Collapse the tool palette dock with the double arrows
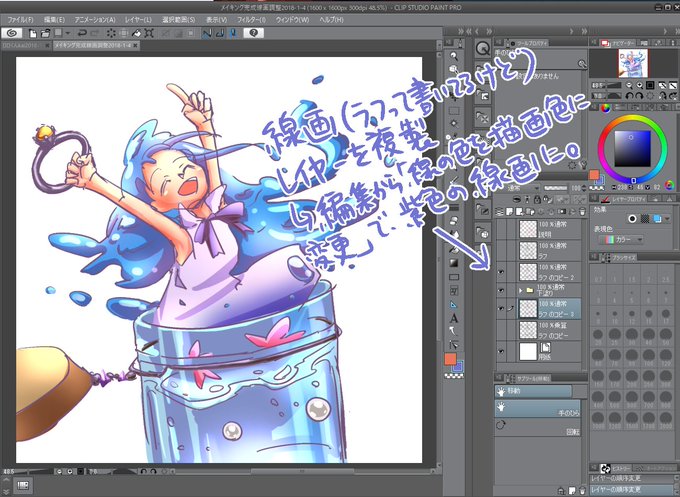The width and height of the screenshot is (680, 497). pos(461,31)
